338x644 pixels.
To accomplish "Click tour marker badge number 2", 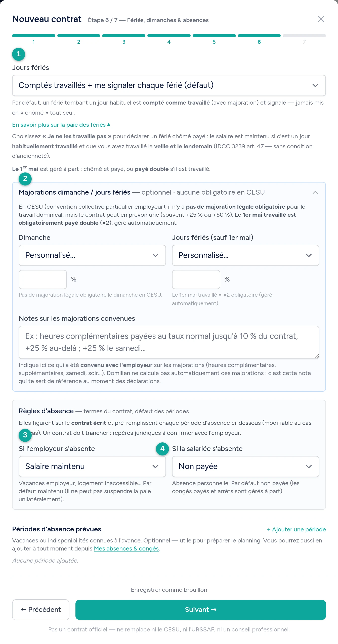I will (x=25, y=179).
